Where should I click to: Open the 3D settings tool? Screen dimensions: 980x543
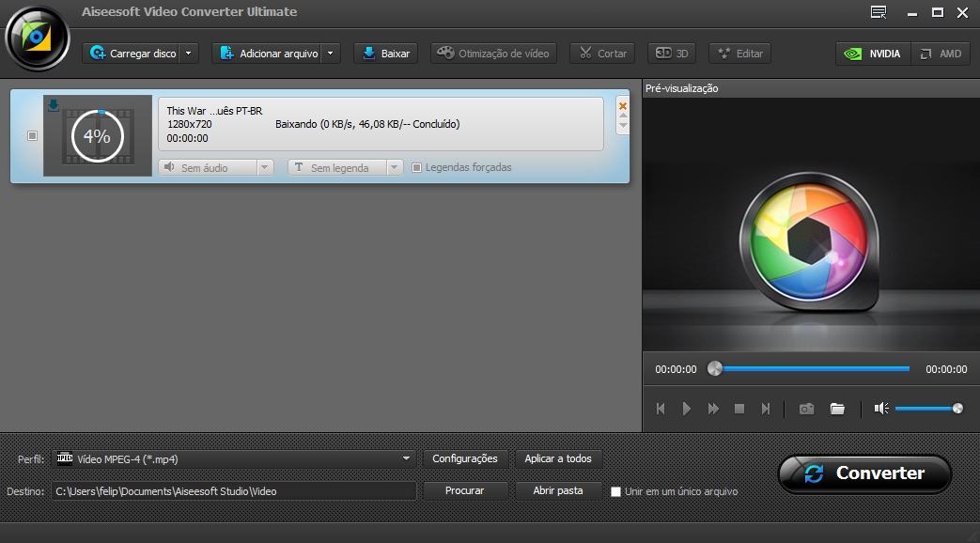671,54
